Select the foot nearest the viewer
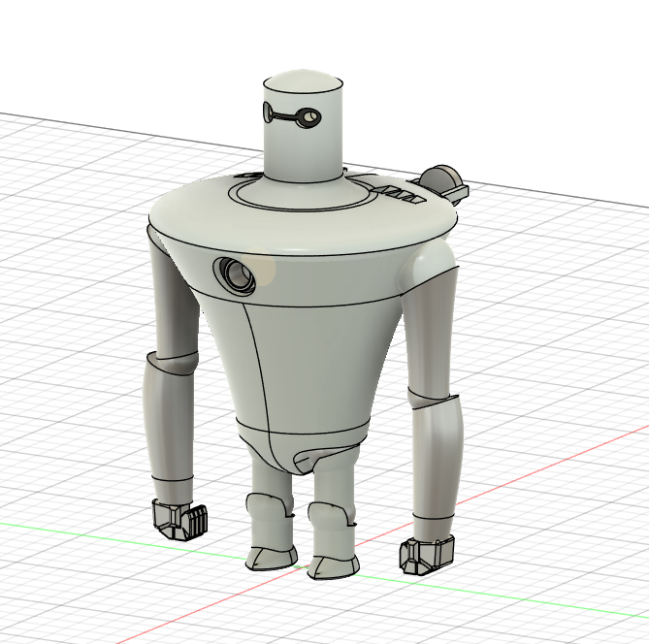The height and width of the screenshot is (644, 649). click(x=333, y=566)
